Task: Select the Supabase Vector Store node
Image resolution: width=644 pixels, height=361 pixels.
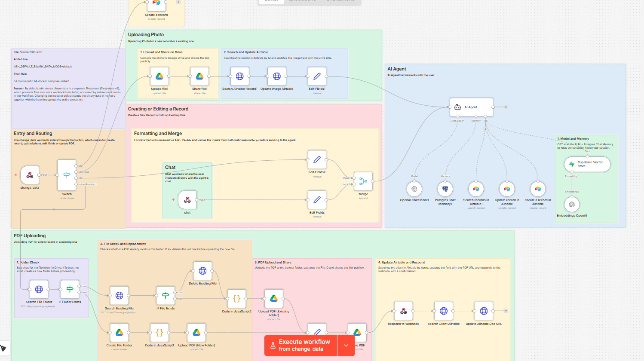Action: pyautogui.click(x=587, y=164)
